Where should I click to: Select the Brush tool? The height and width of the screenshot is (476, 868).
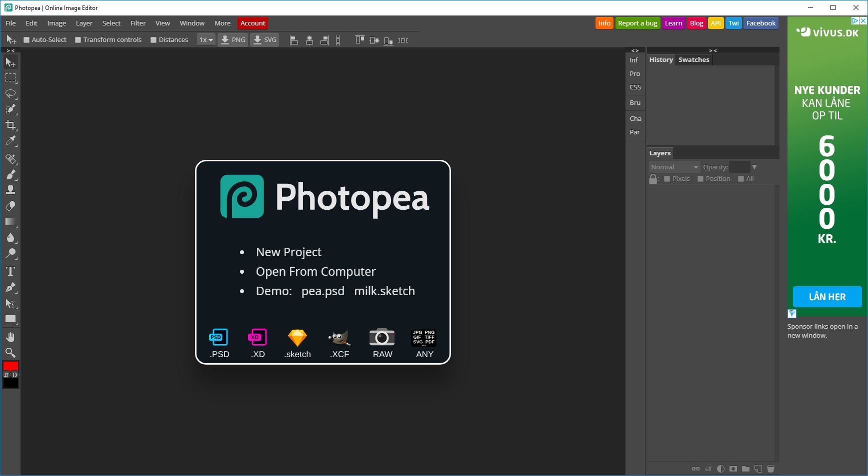[x=10, y=174]
